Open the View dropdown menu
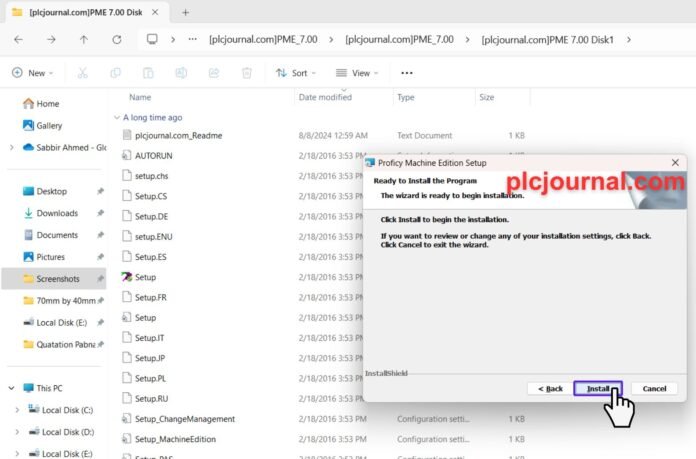Viewport: 696px width, 459px height. point(358,73)
